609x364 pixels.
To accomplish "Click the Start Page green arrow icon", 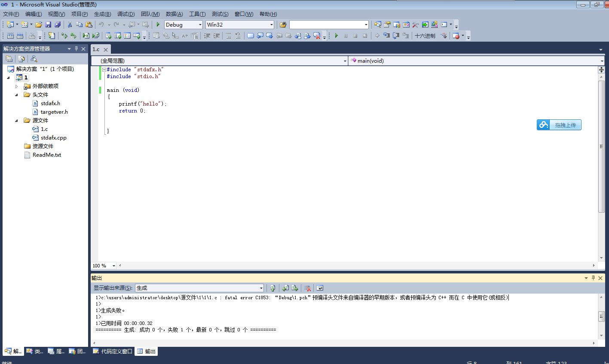I will pyautogui.click(x=425, y=24).
